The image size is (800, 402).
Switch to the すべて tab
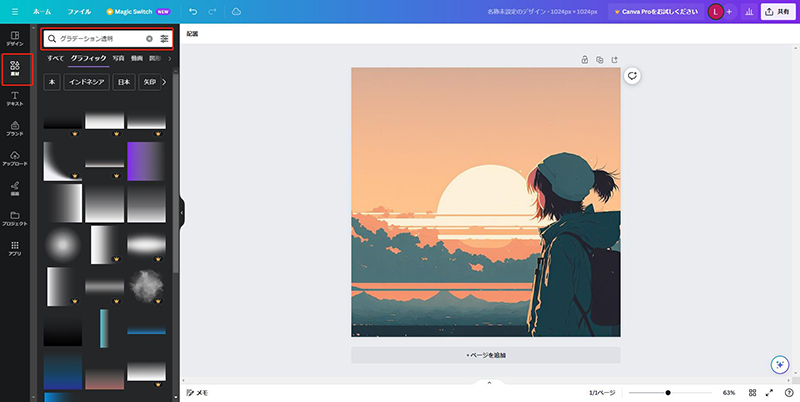coord(56,58)
